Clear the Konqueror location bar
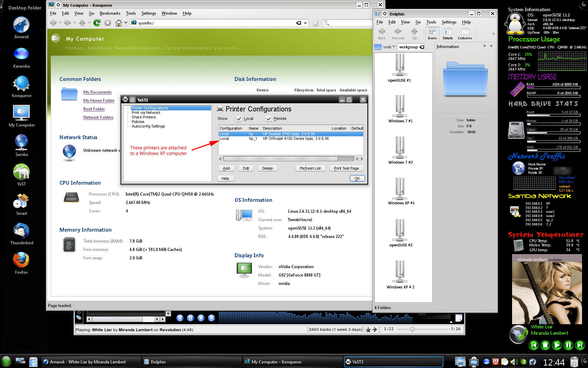The width and height of the screenshot is (588, 368). tap(299, 23)
